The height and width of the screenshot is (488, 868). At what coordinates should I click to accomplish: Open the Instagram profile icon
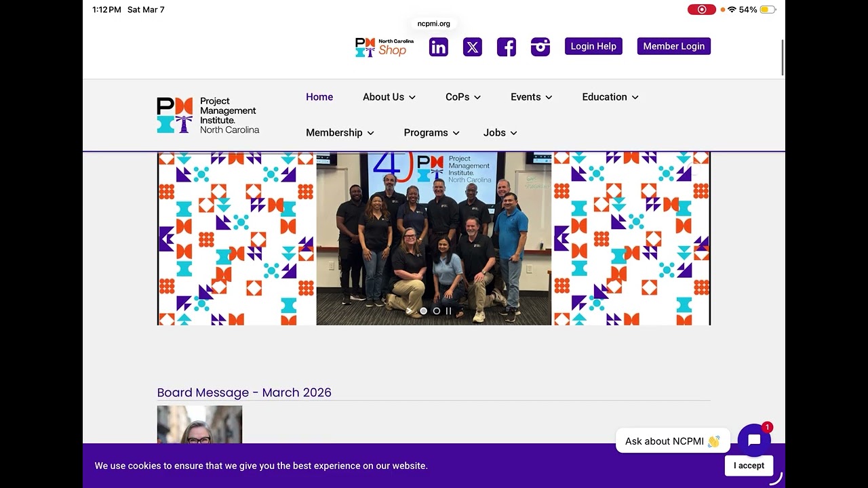pyautogui.click(x=540, y=47)
